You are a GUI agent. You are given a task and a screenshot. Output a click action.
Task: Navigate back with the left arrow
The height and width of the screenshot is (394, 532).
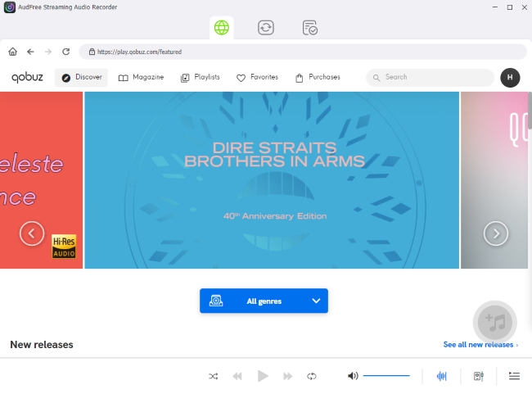(30, 52)
